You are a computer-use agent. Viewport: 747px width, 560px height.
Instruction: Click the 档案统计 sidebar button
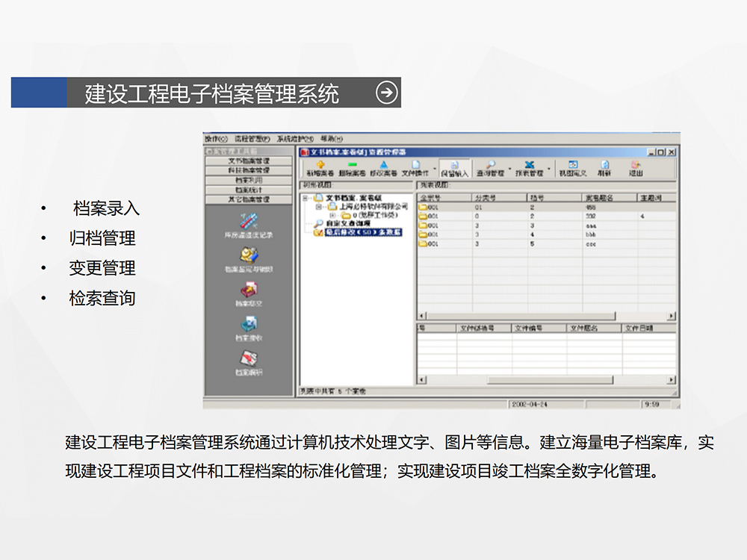tap(249, 190)
